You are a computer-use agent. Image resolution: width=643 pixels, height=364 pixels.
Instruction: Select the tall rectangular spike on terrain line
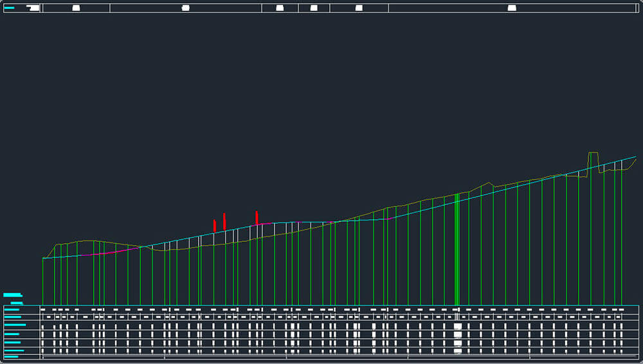(593, 159)
